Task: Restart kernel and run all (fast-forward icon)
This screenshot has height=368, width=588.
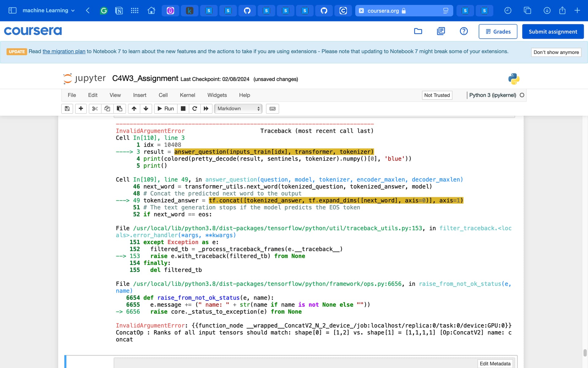Action: (x=206, y=109)
